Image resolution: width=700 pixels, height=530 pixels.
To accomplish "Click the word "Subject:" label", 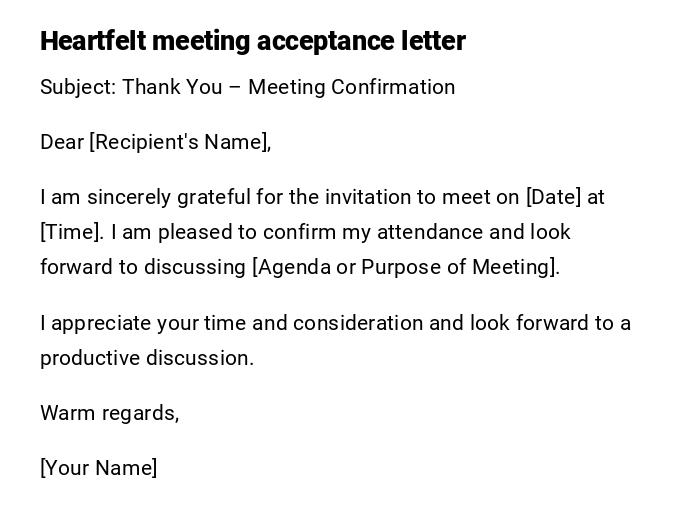I will click(x=78, y=87).
